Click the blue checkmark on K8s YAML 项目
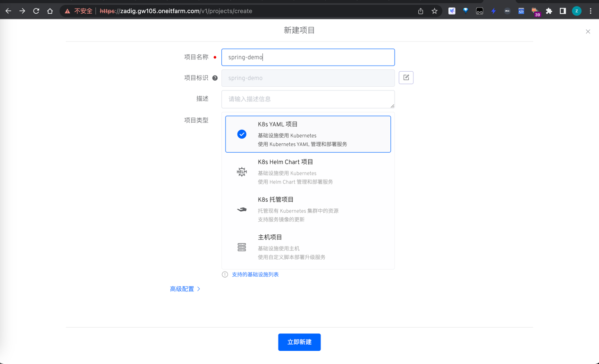The image size is (599, 364). coord(242,134)
